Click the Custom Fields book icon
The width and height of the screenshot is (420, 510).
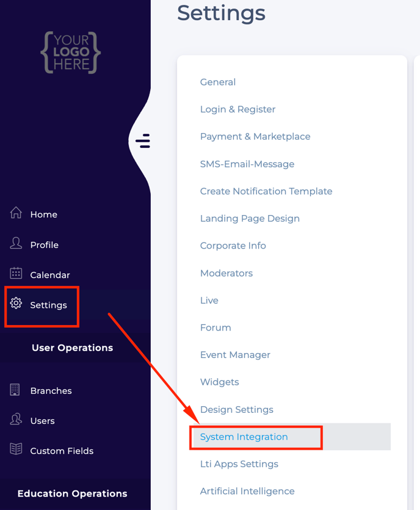(x=16, y=449)
